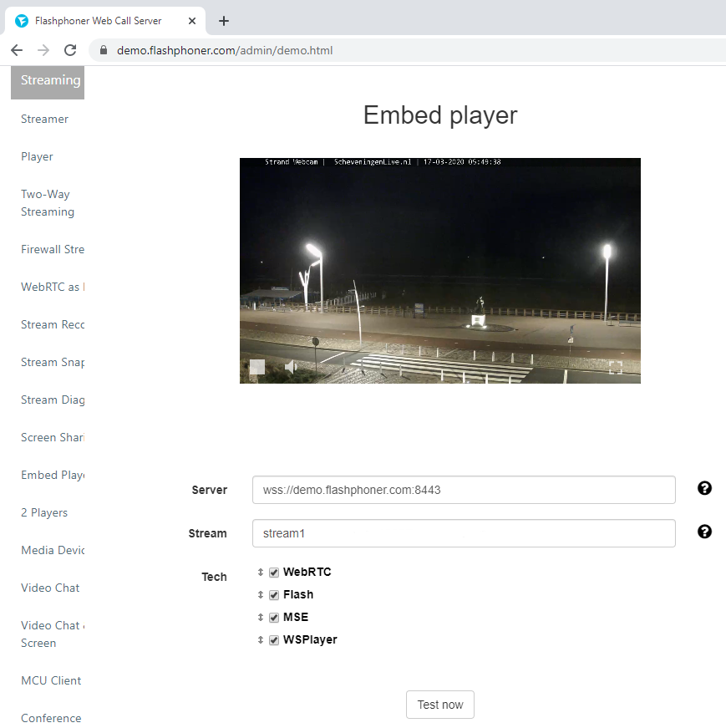The height and width of the screenshot is (728, 726).
Task: Click the reorder handle beside MSE
Action: (x=261, y=618)
